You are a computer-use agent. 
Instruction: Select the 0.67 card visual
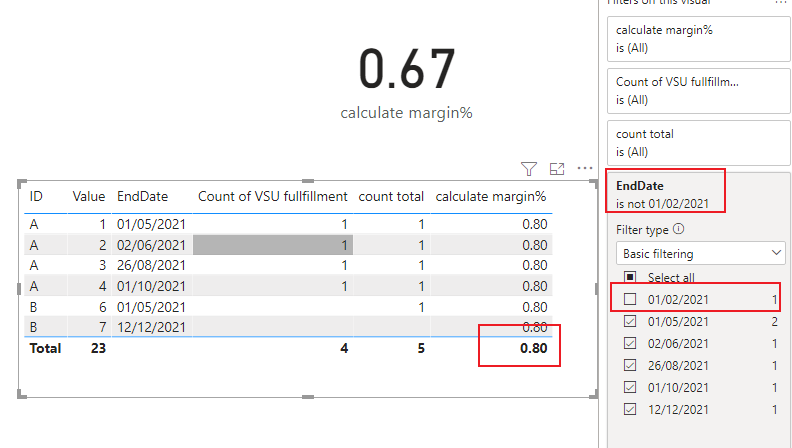pos(407,69)
